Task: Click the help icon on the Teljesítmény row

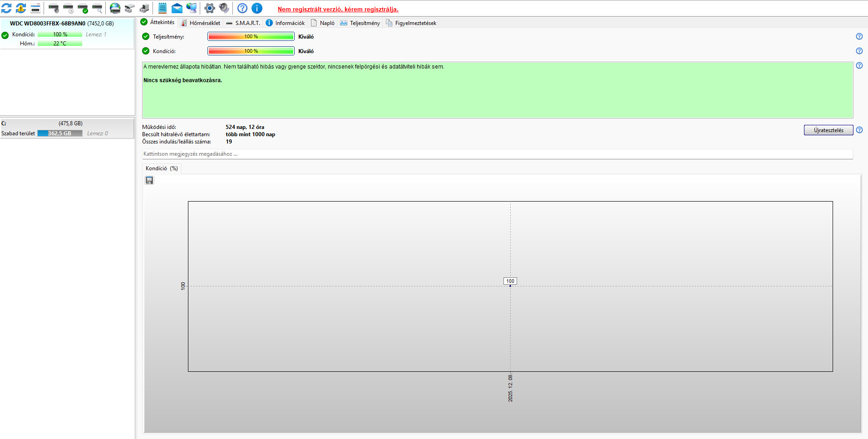Action: tap(859, 36)
